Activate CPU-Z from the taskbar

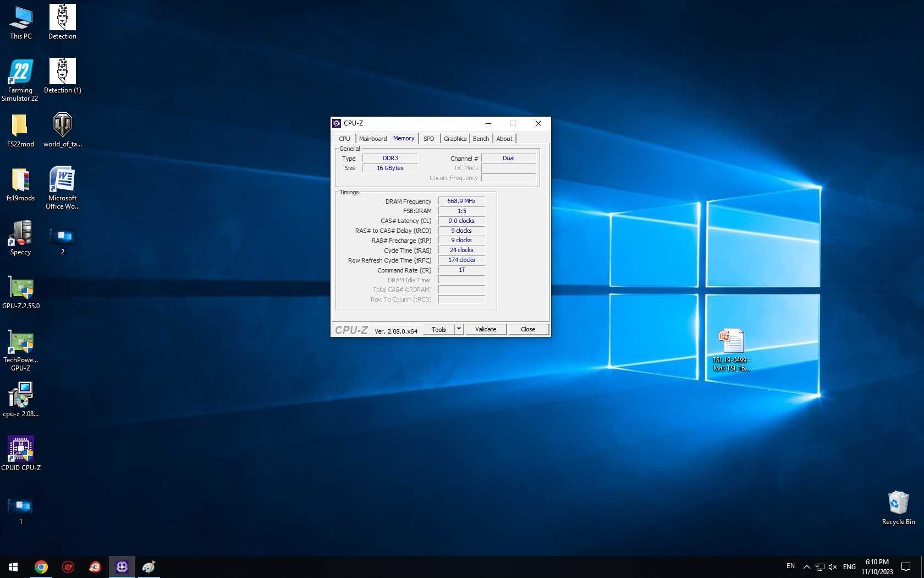click(x=122, y=566)
